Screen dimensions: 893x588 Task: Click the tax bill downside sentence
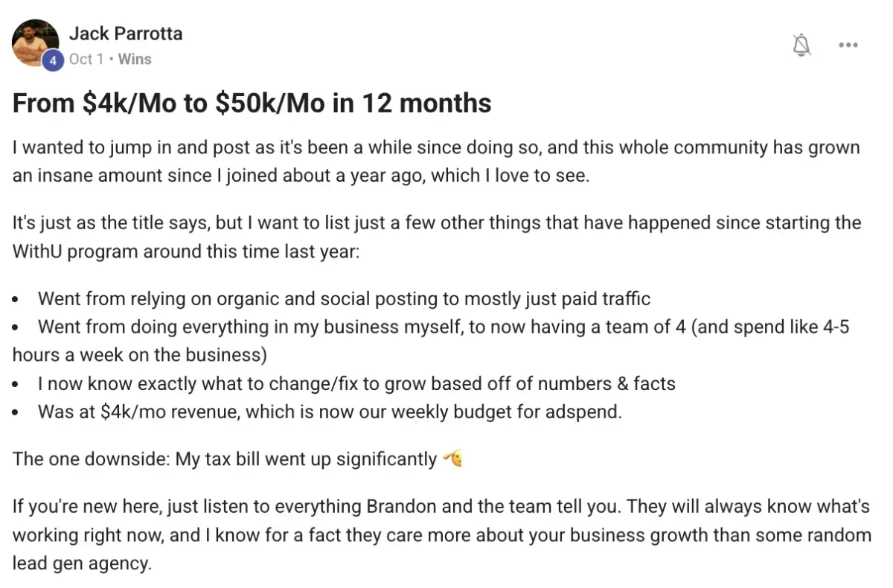coord(224,459)
